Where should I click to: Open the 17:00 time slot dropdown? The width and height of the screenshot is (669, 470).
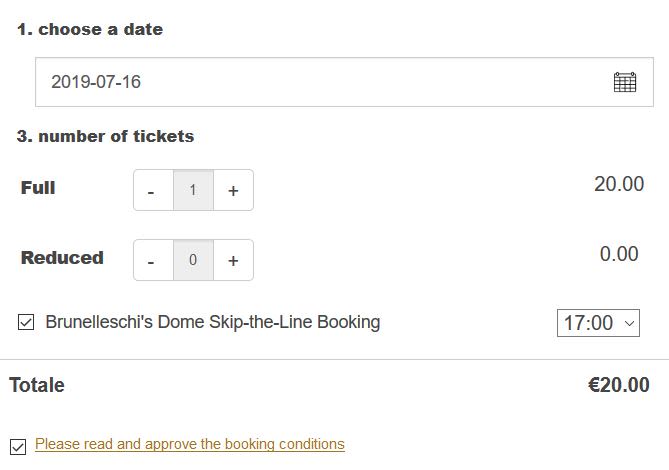[x=598, y=323]
